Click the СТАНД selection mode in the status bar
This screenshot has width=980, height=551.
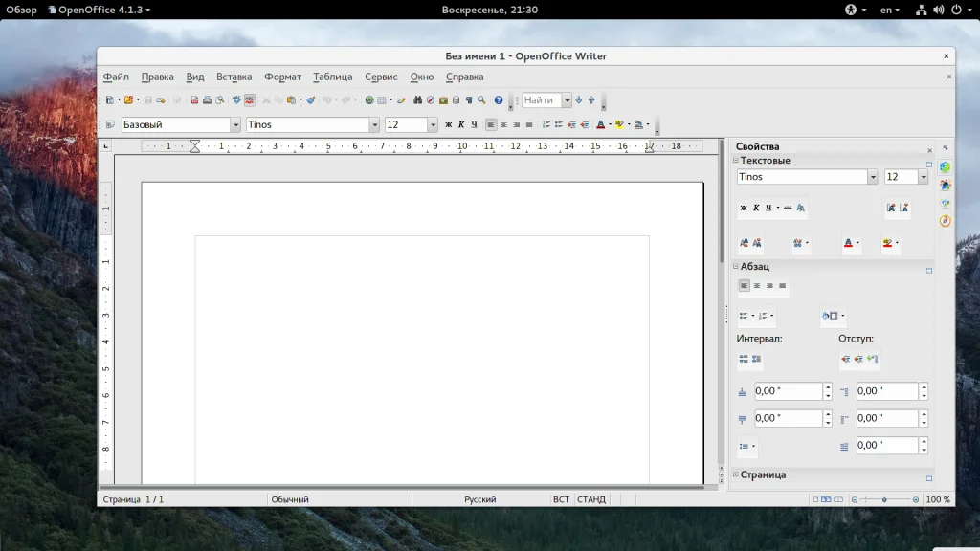tap(590, 499)
